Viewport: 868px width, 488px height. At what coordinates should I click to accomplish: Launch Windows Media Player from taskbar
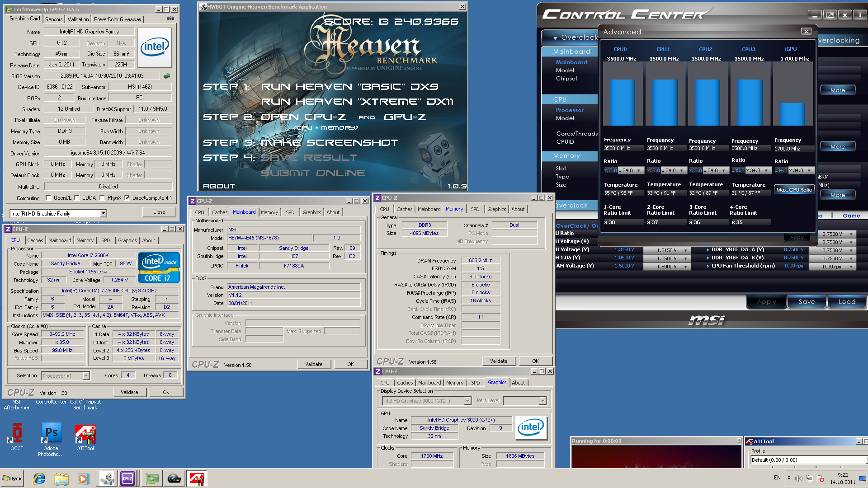[83, 479]
